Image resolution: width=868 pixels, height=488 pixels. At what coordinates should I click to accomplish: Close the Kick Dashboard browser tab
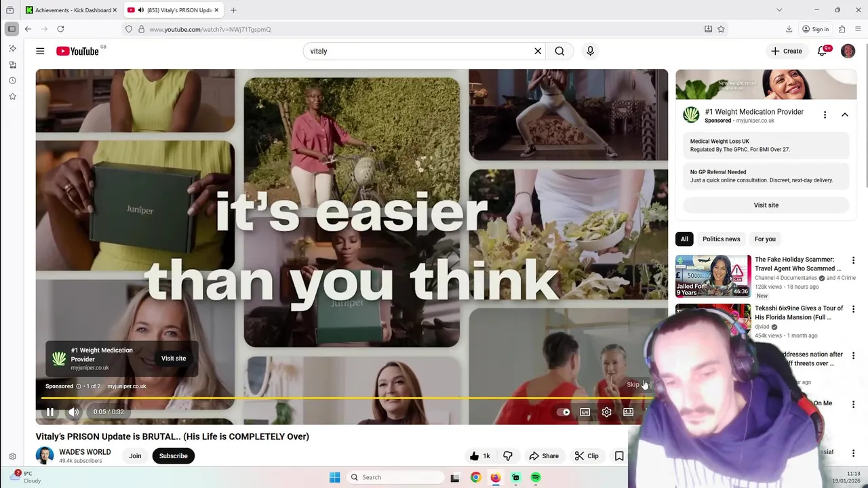pos(115,10)
